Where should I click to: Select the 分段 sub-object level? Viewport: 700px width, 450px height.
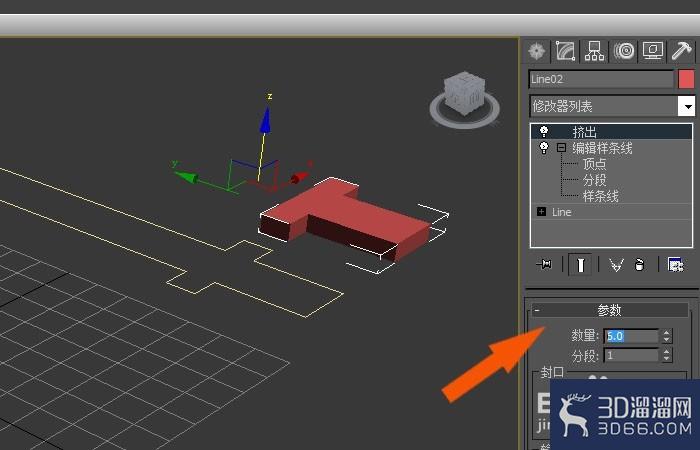click(594, 180)
